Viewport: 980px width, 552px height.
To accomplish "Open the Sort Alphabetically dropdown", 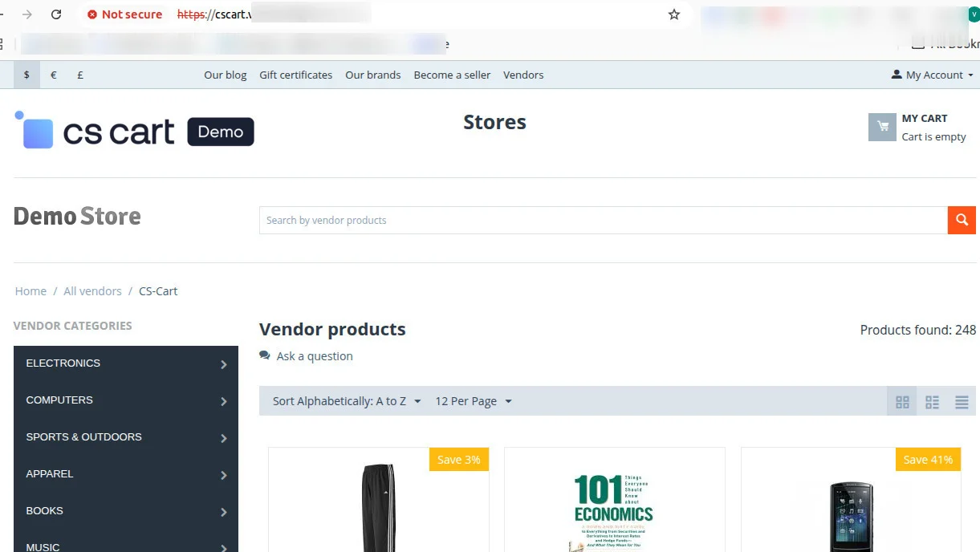I will (x=344, y=400).
